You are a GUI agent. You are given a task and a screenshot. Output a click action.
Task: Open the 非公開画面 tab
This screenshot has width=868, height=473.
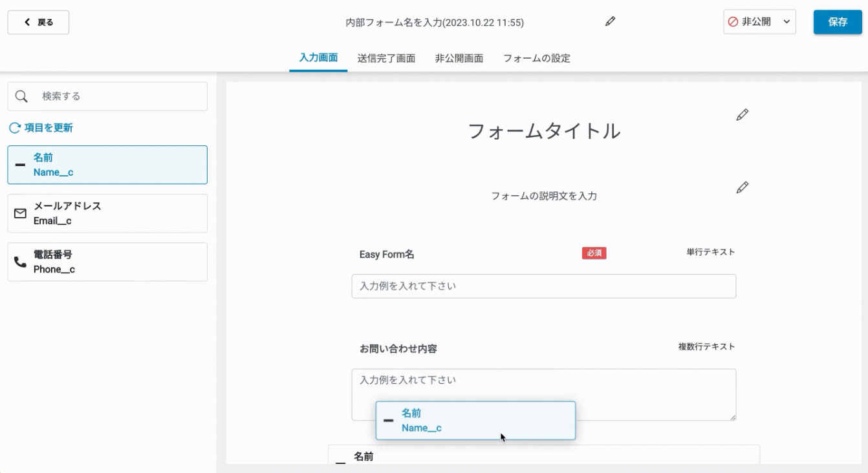coord(459,58)
